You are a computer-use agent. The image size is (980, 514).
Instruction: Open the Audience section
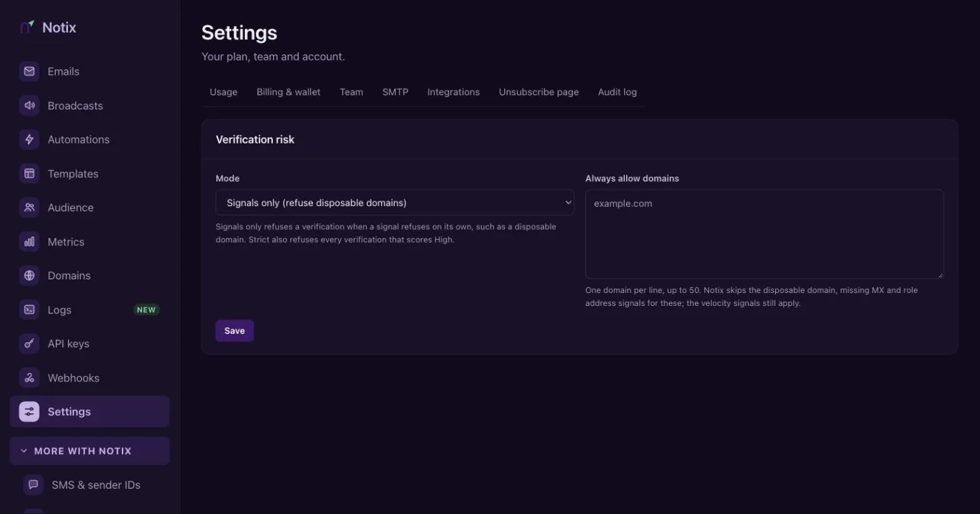(x=89, y=207)
